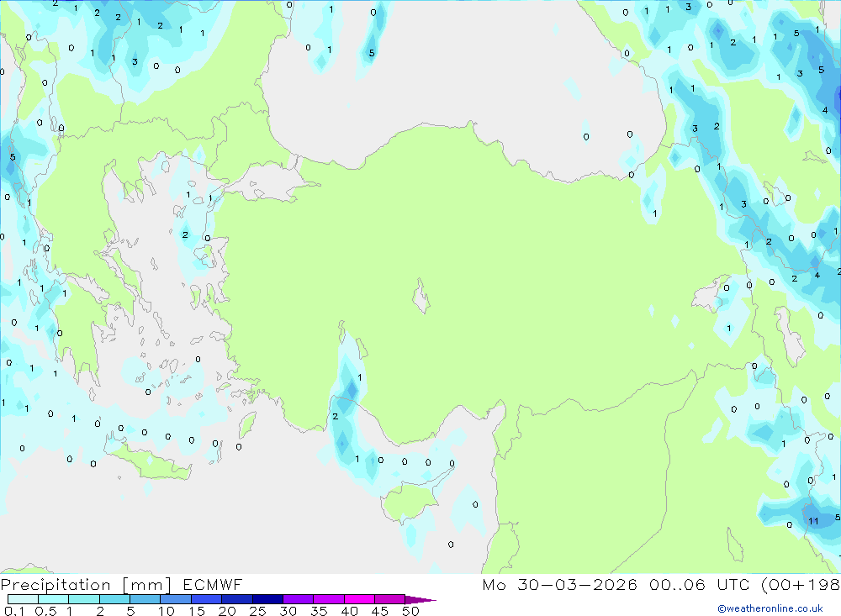This screenshot has height=616, width=841.
Task: Click the 40–45 mm magenta legend box
Action: (x=359, y=599)
